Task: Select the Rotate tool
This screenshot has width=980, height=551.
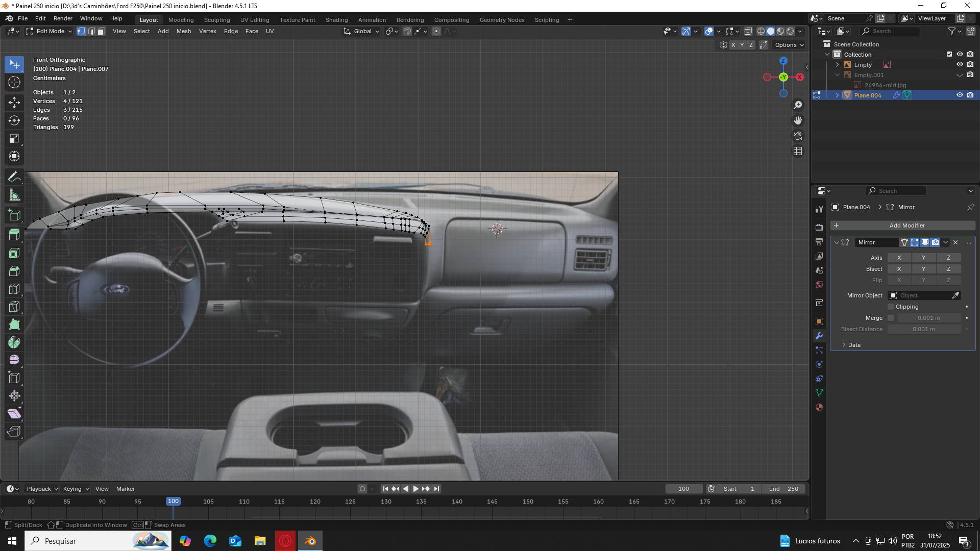Action: 14,120
